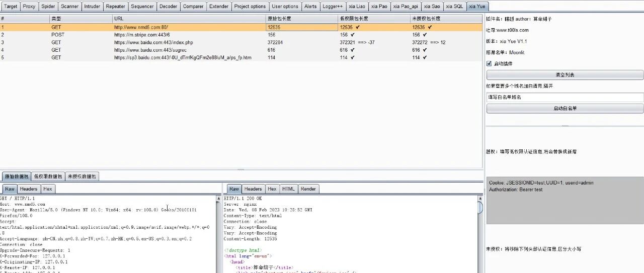Select row https://m.stripe.com:443/6
This screenshot has height=273, width=644.
point(241,35)
